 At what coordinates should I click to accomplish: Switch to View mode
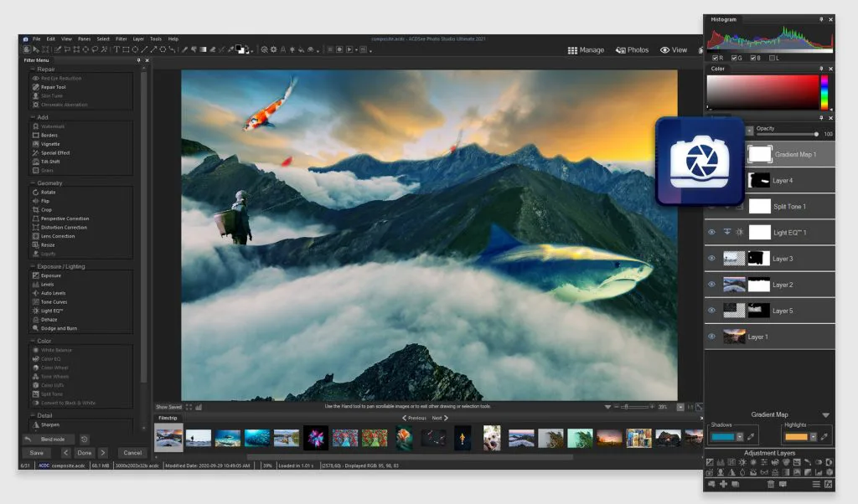click(674, 49)
